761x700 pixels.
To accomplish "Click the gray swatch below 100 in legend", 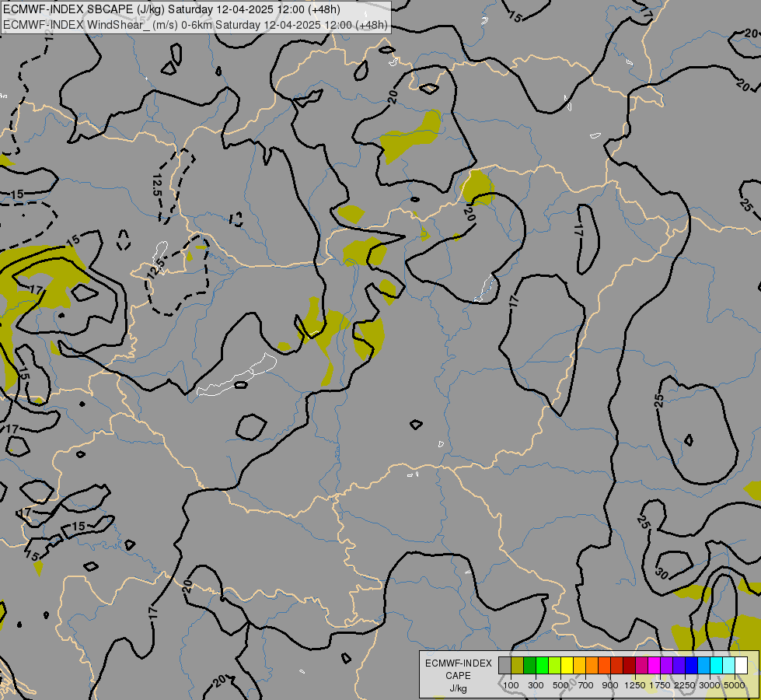I will pyautogui.click(x=504, y=666).
